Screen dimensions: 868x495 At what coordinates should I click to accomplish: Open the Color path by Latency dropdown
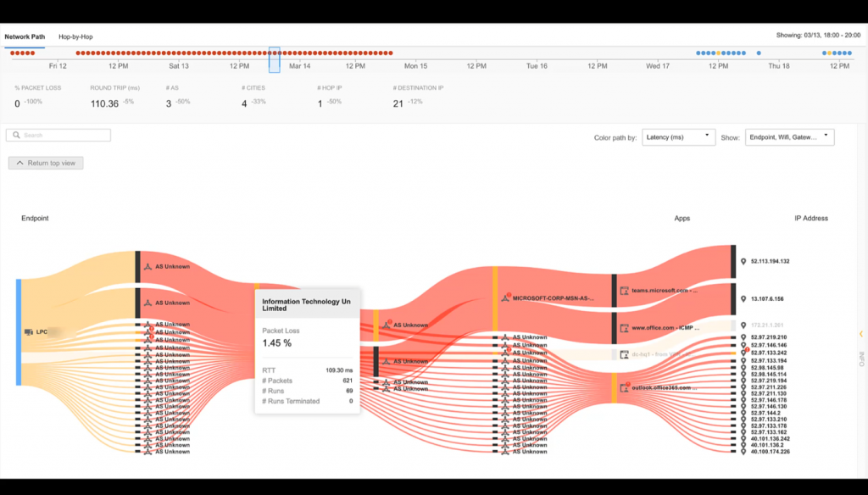click(679, 136)
